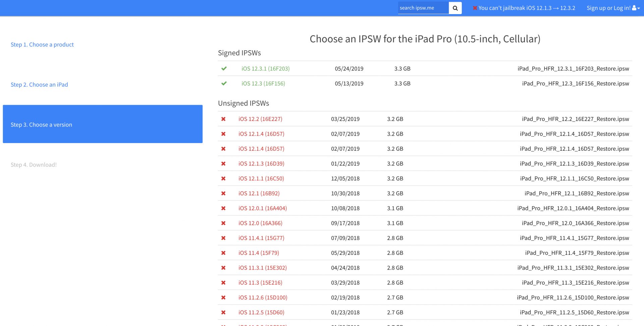The width and height of the screenshot is (644, 326).
Task: Open Sign up or Log in dropdown
Action: pyautogui.click(x=613, y=8)
